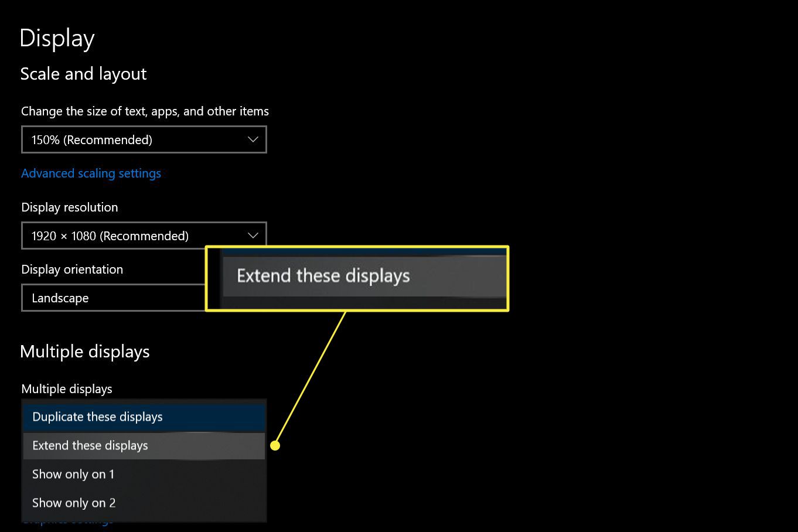Open Advanced scaling settings link

pyautogui.click(x=91, y=173)
